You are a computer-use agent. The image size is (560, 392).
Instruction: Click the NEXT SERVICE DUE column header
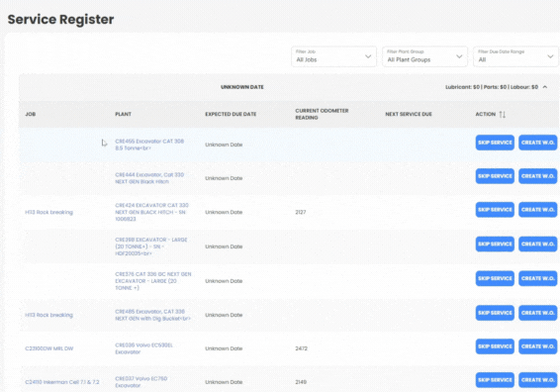tap(409, 114)
